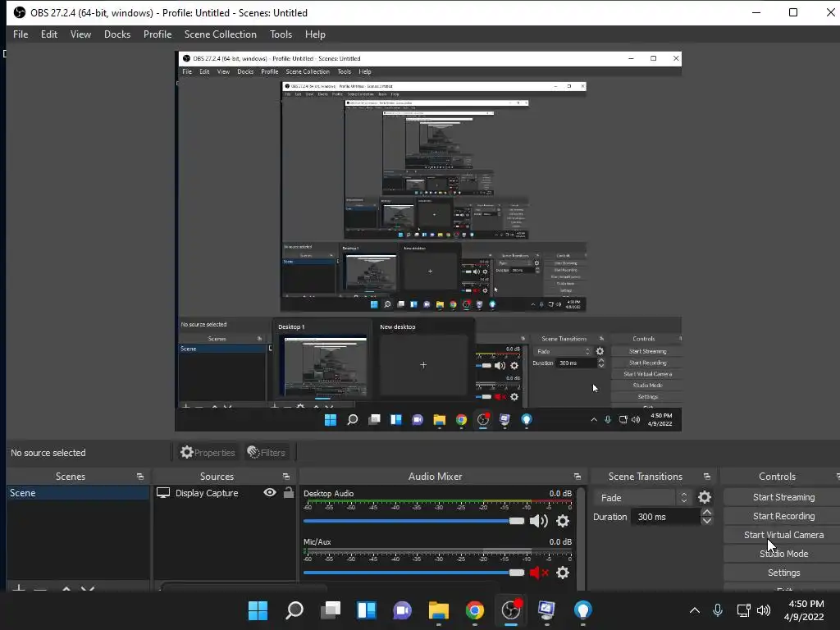Click the No source selected text
This screenshot has width=840, height=630.
click(x=48, y=453)
